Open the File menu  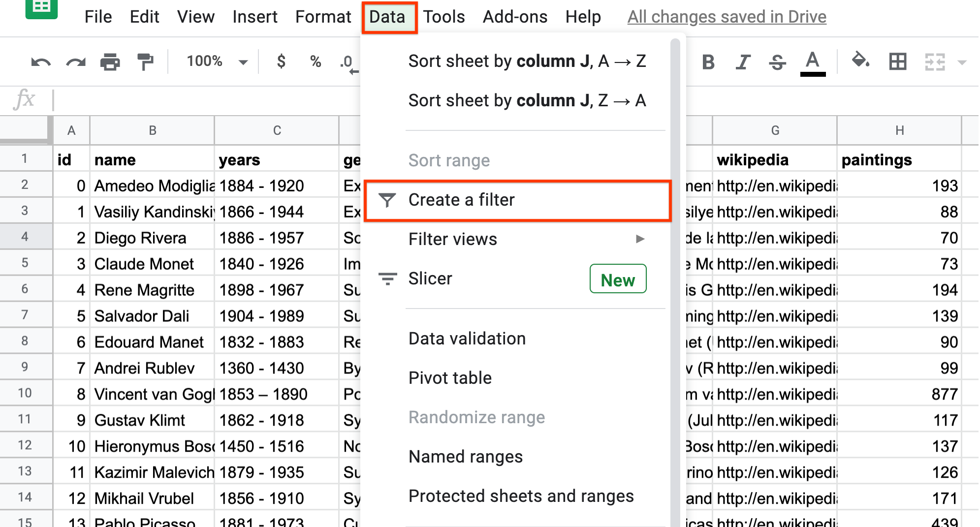pos(98,17)
